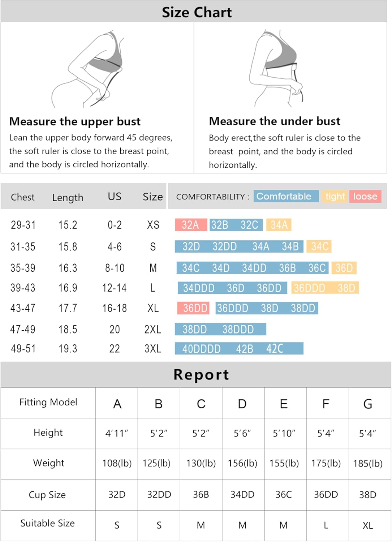Click the 34DD cup size cell

242,494
